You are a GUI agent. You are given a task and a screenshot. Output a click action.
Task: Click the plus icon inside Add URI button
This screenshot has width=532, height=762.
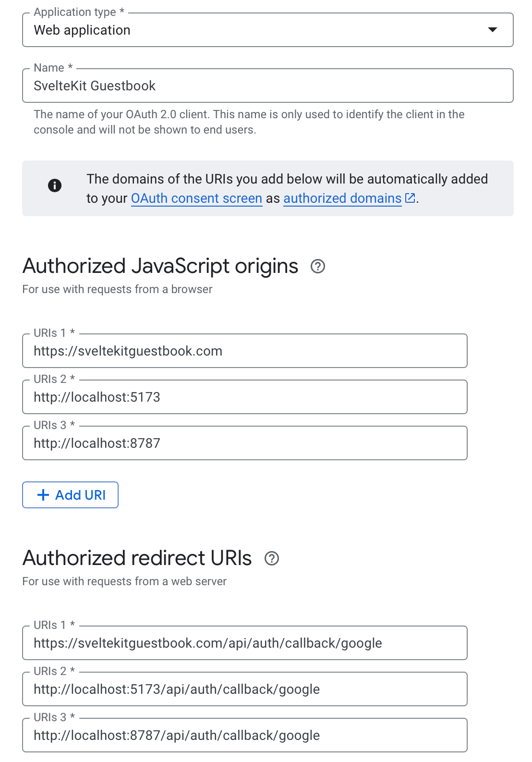(43, 494)
